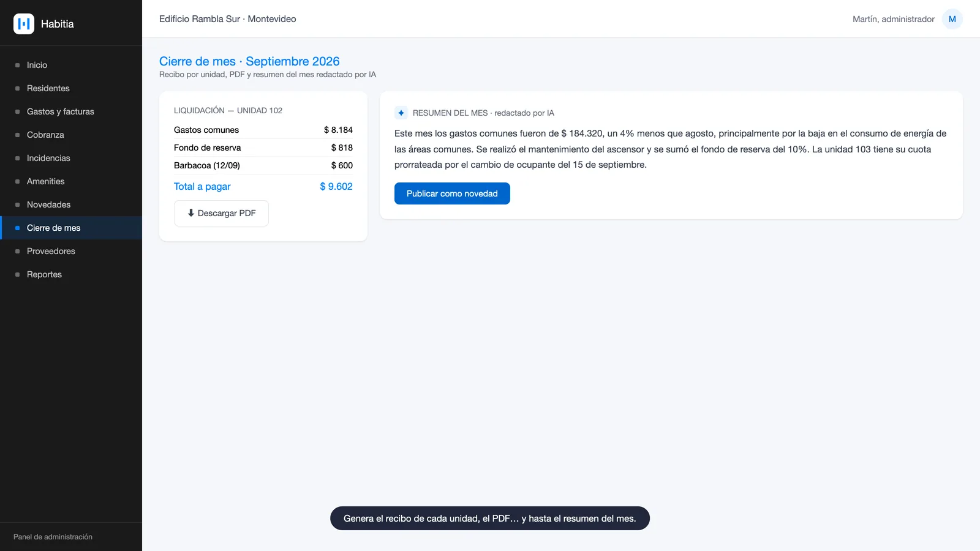Image resolution: width=980 pixels, height=551 pixels.
Task: Click the Cierre de mes · Septiembre 2026 heading
Action: point(249,61)
